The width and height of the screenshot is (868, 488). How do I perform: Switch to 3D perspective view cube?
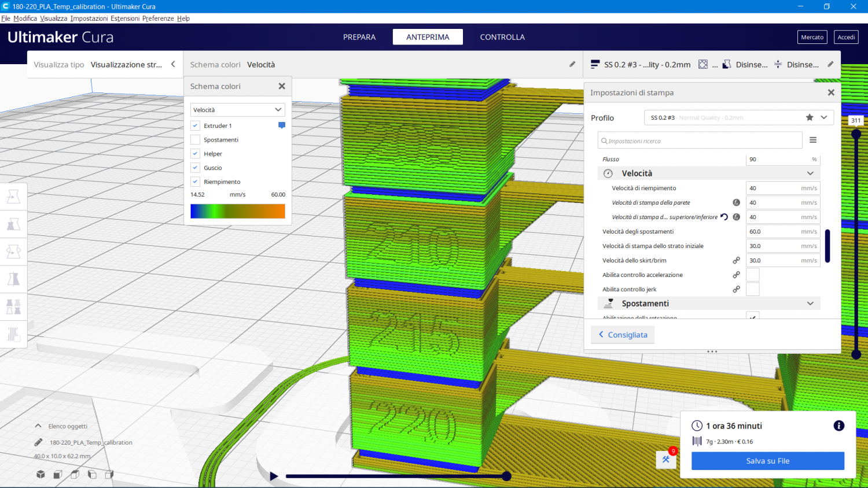(x=41, y=474)
